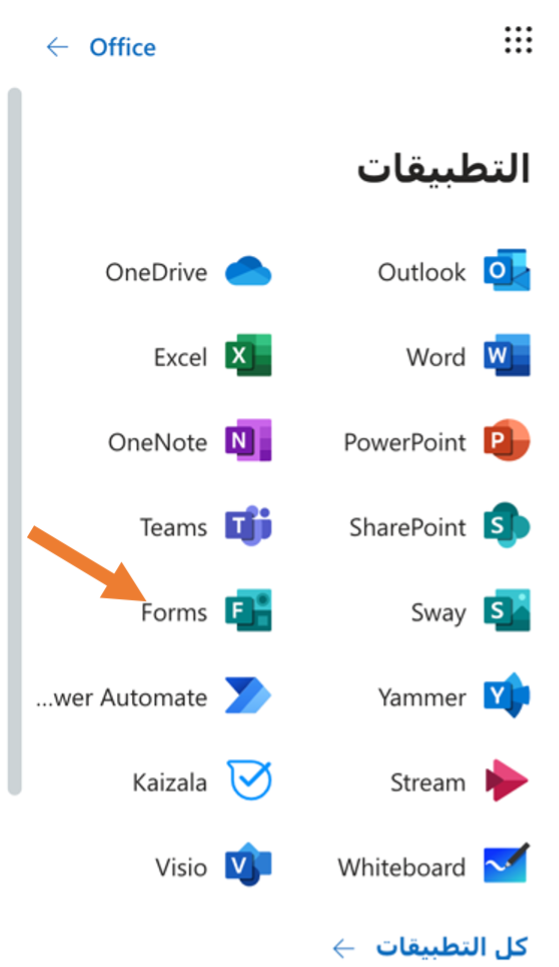
Task: Launch the OneNote app icon
Action: coord(248,441)
